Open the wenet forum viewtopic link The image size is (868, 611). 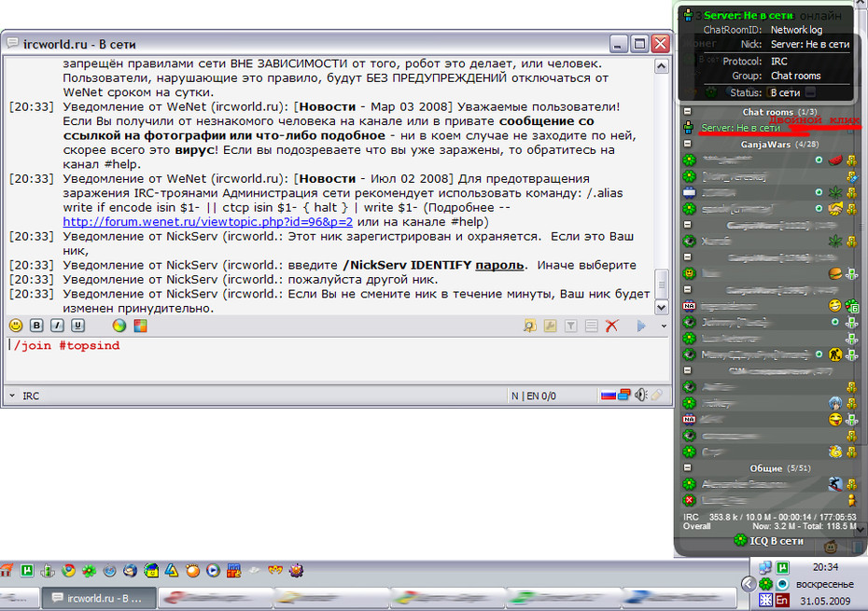(x=207, y=222)
